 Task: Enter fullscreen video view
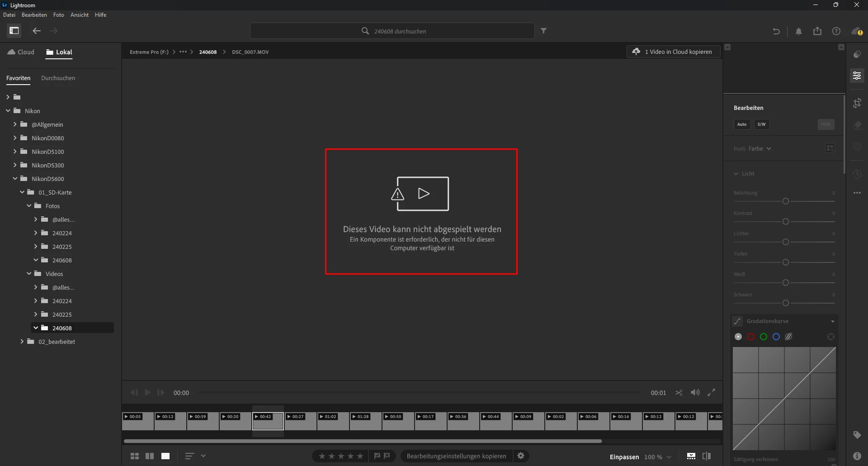pos(712,393)
